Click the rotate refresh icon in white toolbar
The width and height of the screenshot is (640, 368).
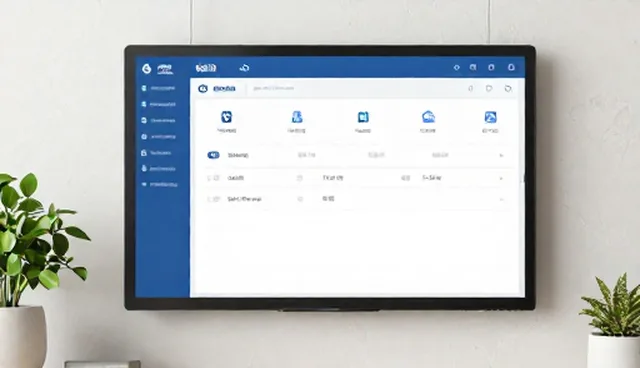[x=508, y=89]
